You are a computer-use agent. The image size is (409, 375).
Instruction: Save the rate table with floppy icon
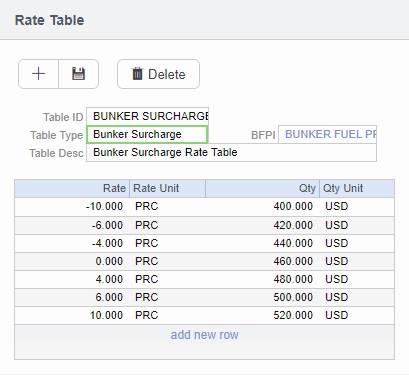pos(79,74)
